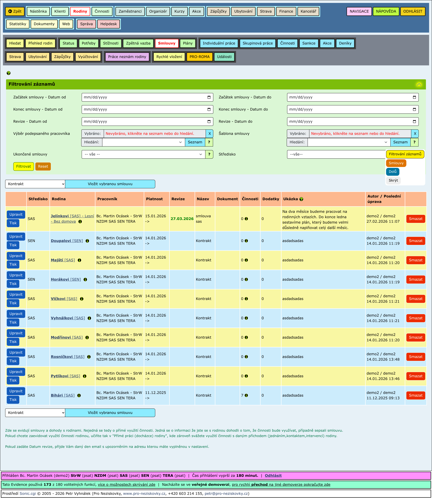
Task: Click info icon beside Bihári činnosti count
Action: [246, 395]
